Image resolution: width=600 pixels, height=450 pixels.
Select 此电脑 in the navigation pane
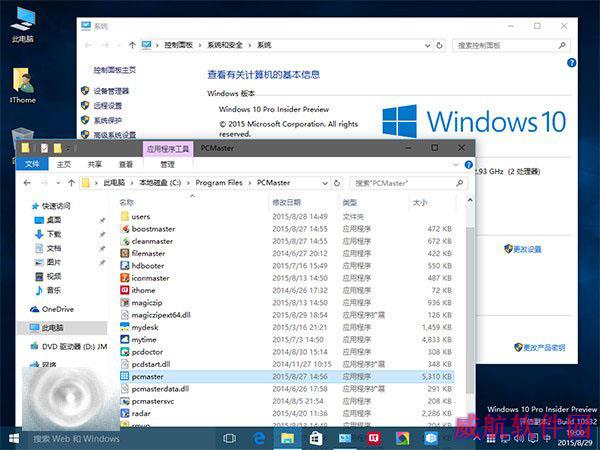pyautogui.click(x=52, y=328)
